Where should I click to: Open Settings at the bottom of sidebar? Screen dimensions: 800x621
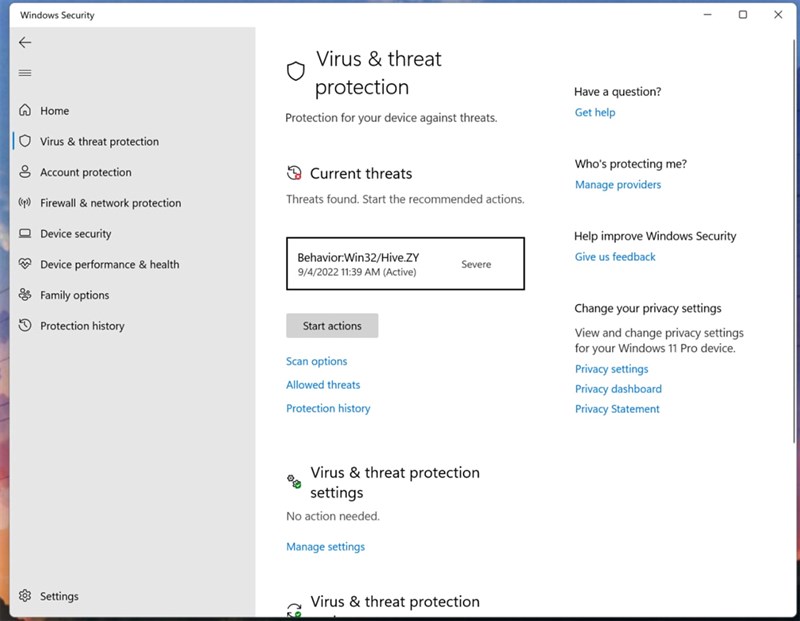[x=59, y=596]
